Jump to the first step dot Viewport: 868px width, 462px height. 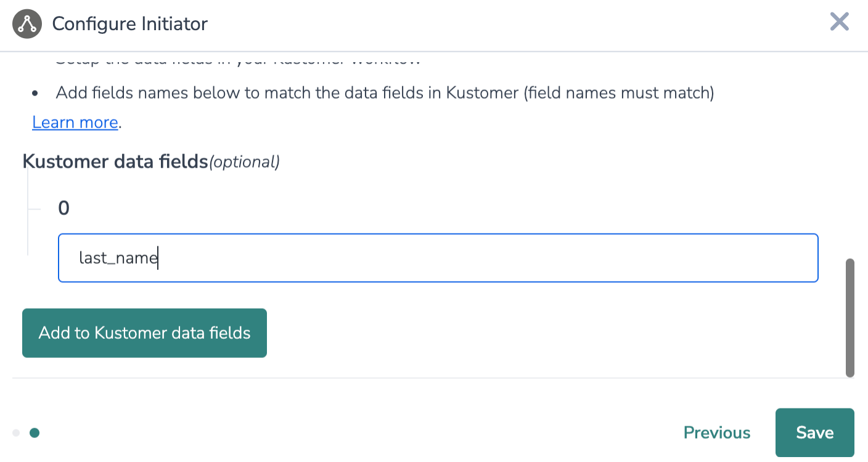pos(16,433)
